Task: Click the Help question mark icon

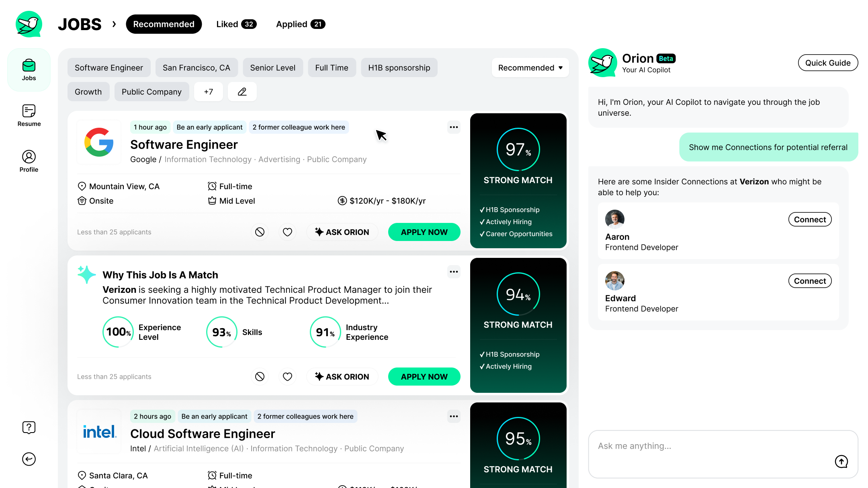Action: (28, 427)
